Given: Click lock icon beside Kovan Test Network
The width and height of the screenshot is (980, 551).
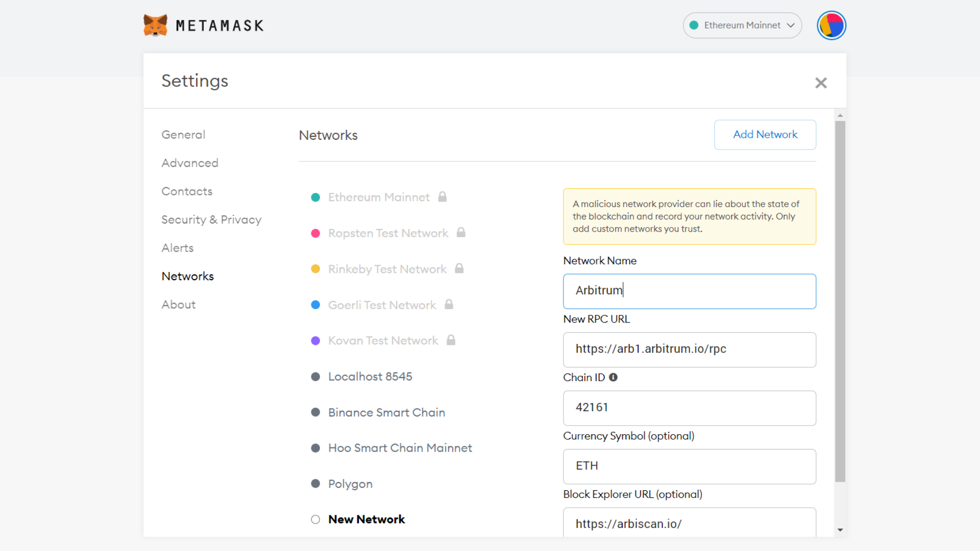Looking at the screenshot, I should tap(451, 340).
